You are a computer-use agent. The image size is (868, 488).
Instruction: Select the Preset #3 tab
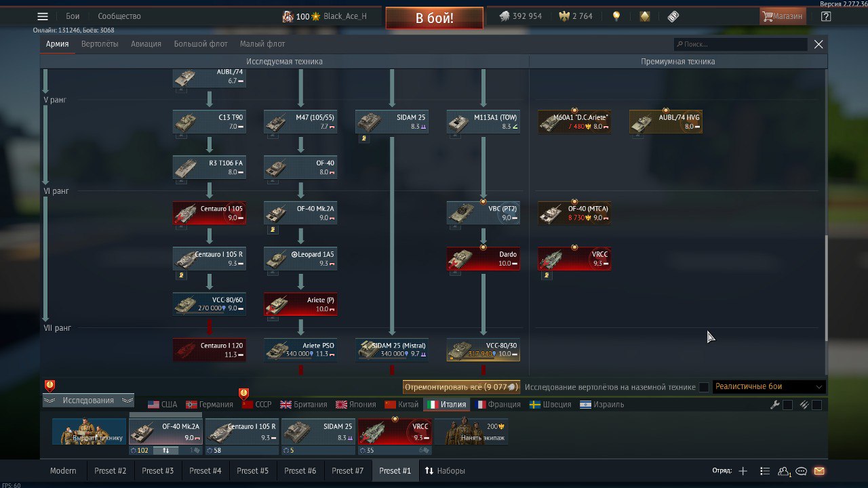click(x=158, y=471)
